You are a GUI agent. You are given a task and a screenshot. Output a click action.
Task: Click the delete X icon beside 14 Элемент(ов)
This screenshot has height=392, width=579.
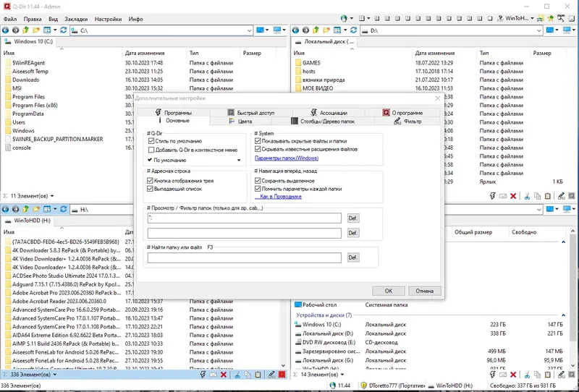[513, 375]
